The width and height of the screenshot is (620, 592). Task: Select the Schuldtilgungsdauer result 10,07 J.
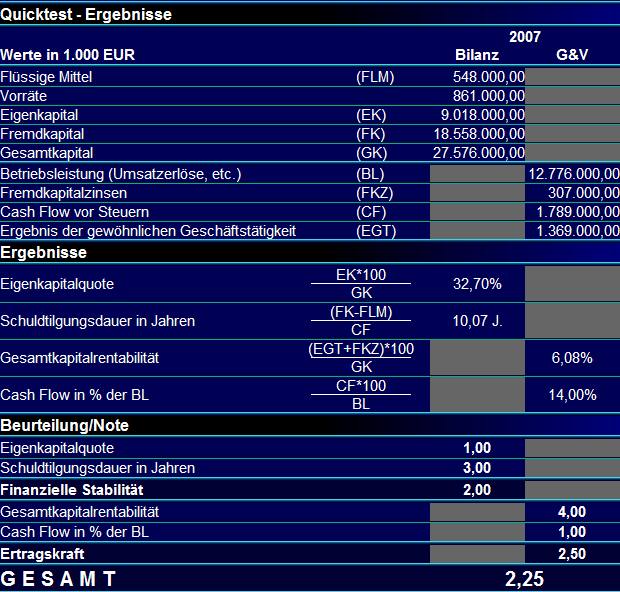[477, 321]
